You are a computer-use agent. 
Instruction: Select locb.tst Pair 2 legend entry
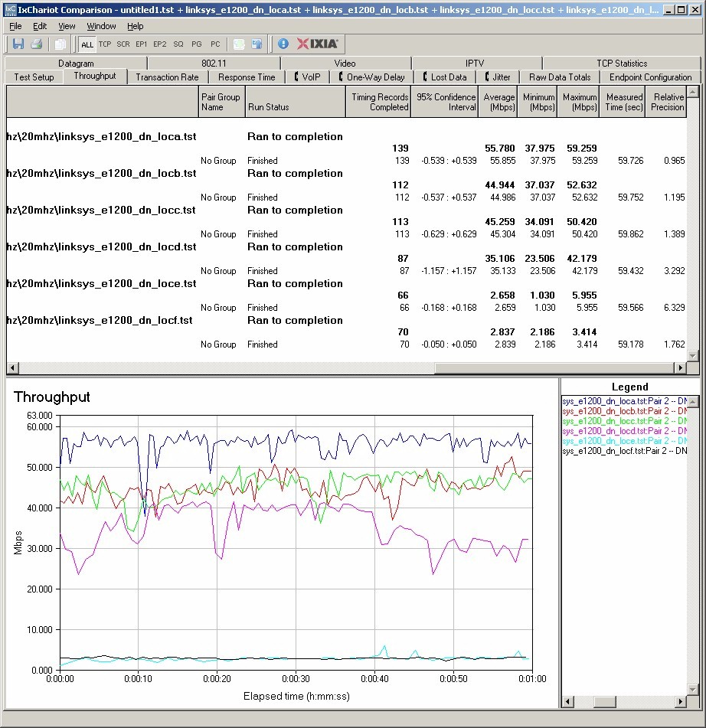point(624,411)
